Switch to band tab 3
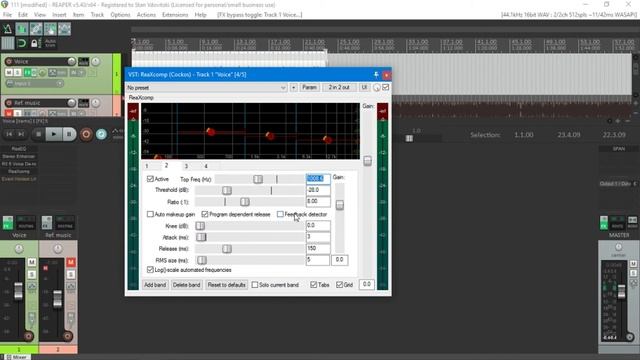The width and height of the screenshot is (640, 360). pyautogui.click(x=186, y=166)
